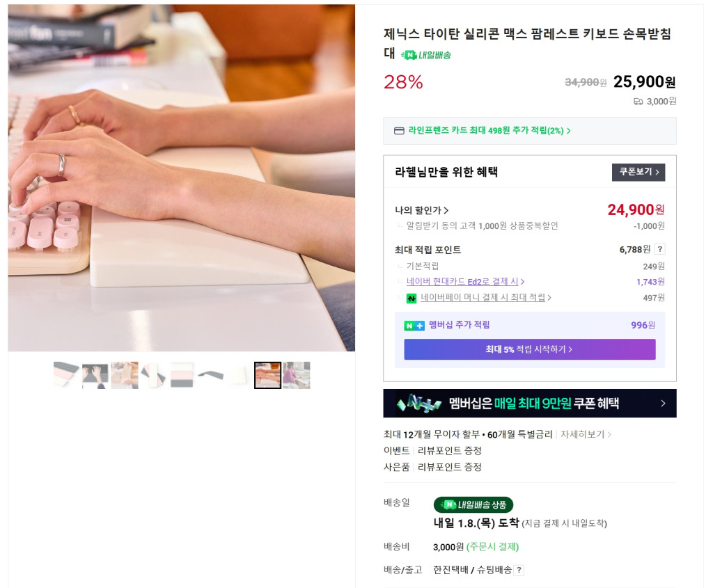Click the N+ membership icon
The height and width of the screenshot is (588, 713).
pos(414,326)
